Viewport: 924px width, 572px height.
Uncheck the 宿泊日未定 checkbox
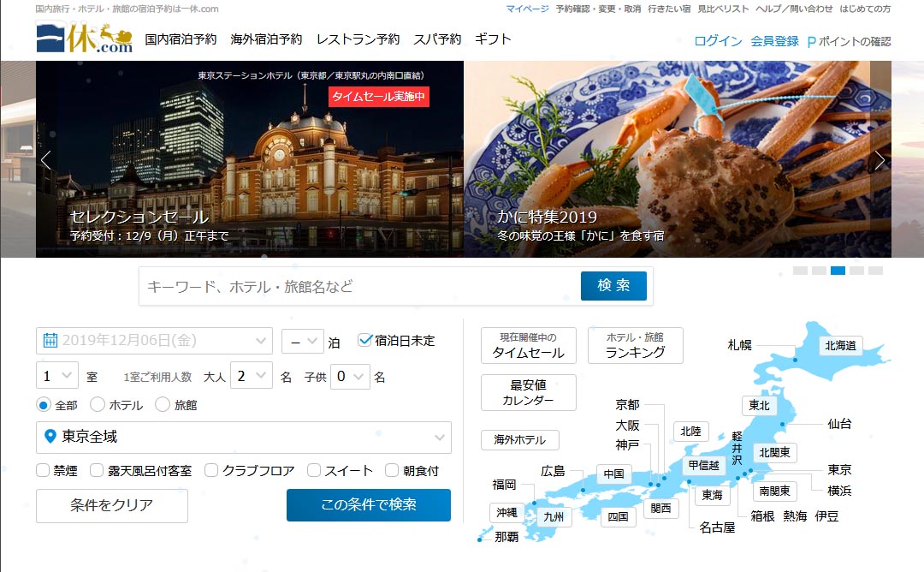point(365,340)
